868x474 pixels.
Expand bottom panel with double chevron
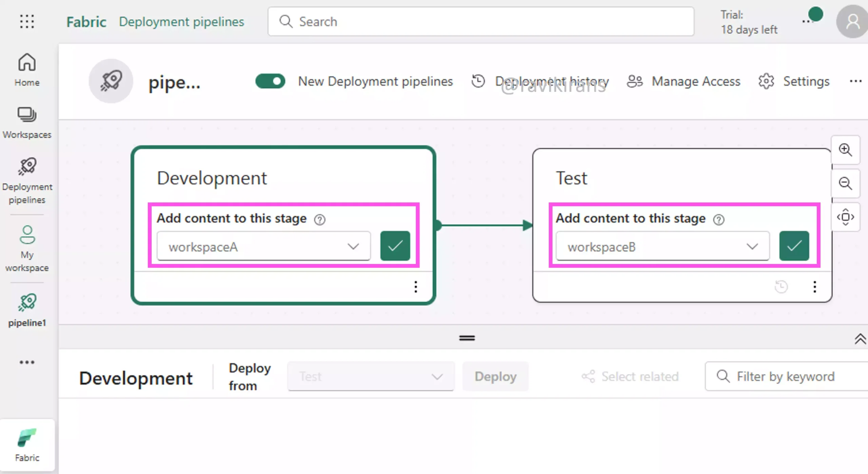pyautogui.click(x=860, y=339)
